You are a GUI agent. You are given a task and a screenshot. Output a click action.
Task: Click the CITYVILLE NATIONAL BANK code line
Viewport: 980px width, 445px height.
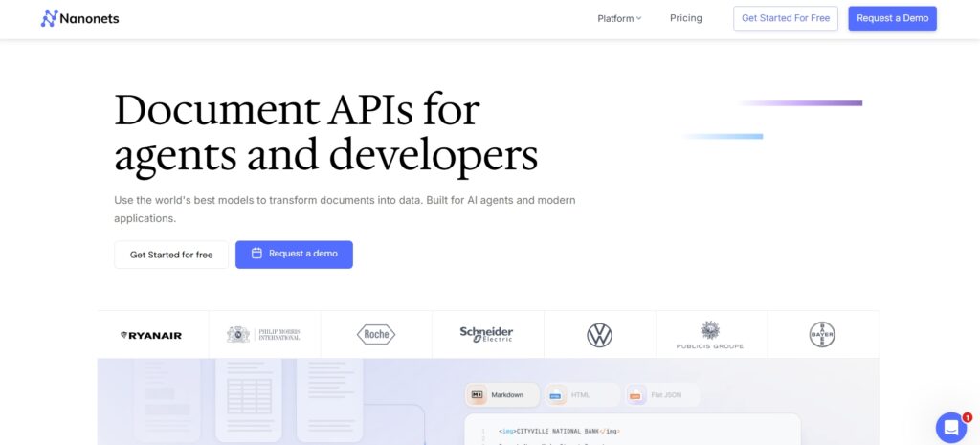click(x=554, y=431)
